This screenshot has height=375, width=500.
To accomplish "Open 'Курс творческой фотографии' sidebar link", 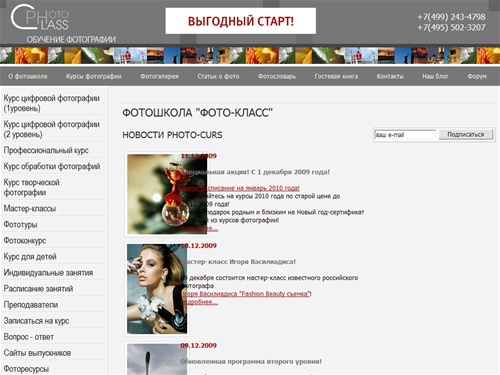I will [x=32, y=187].
